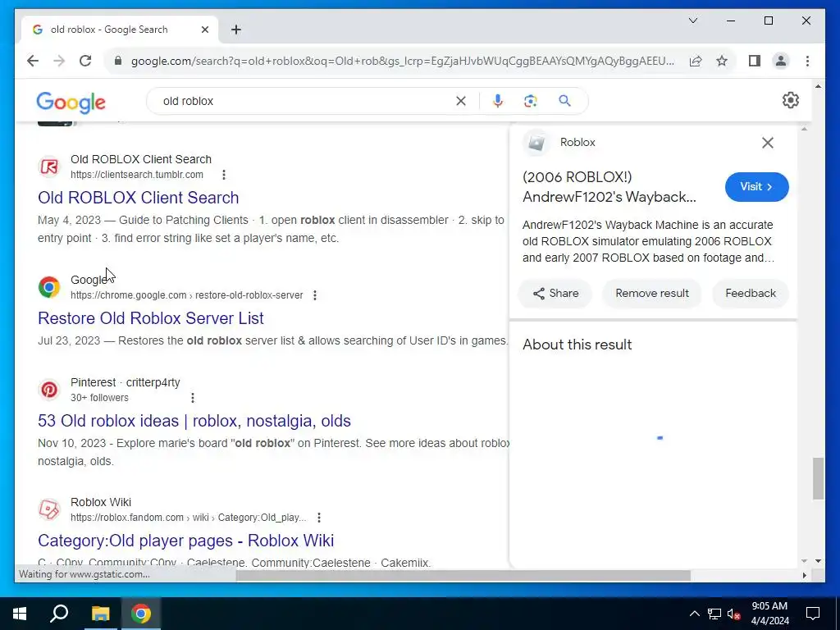The width and height of the screenshot is (840, 630).
Task: View site info via the padlock icon
Action: coord(118,61)
